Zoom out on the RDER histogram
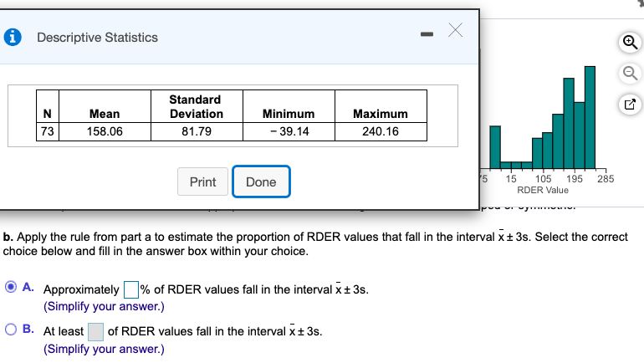The width and height of the screenshot is (644, 363). 630,74
